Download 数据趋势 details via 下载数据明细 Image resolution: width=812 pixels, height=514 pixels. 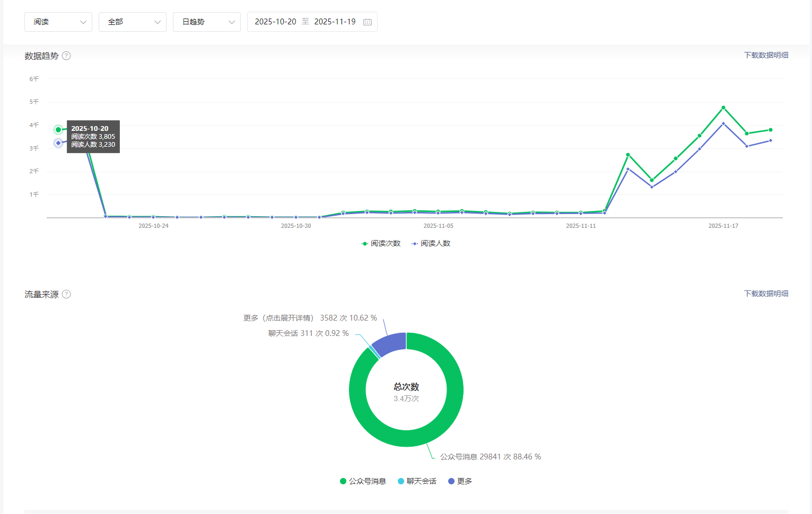coord(766,55)
